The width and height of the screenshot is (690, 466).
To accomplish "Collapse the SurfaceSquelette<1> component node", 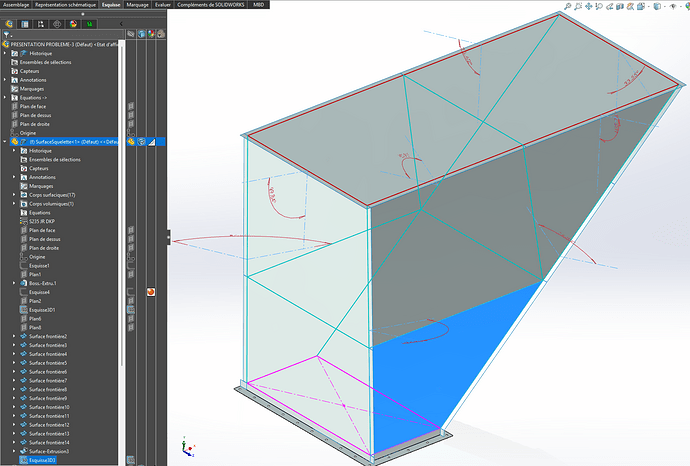I will 6,142.
